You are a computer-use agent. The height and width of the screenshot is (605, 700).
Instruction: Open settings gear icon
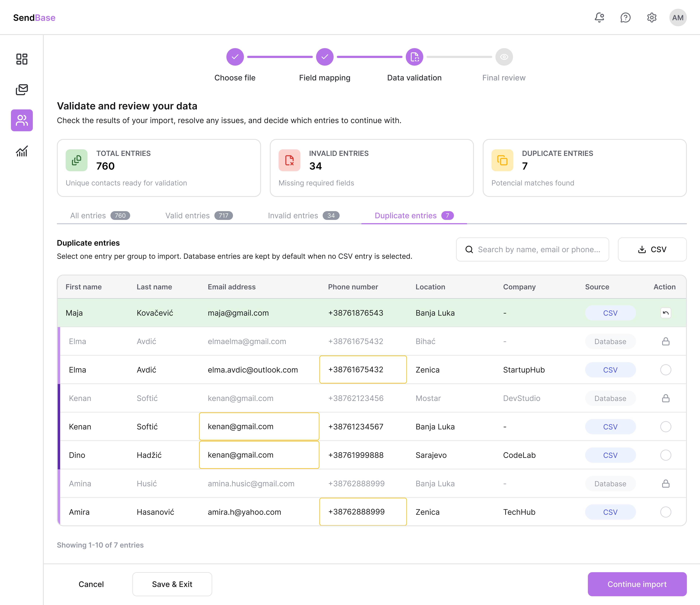652,18
